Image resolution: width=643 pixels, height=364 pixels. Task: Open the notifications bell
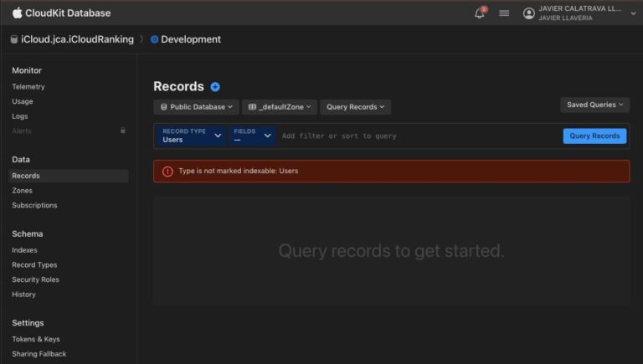(480, 13)
